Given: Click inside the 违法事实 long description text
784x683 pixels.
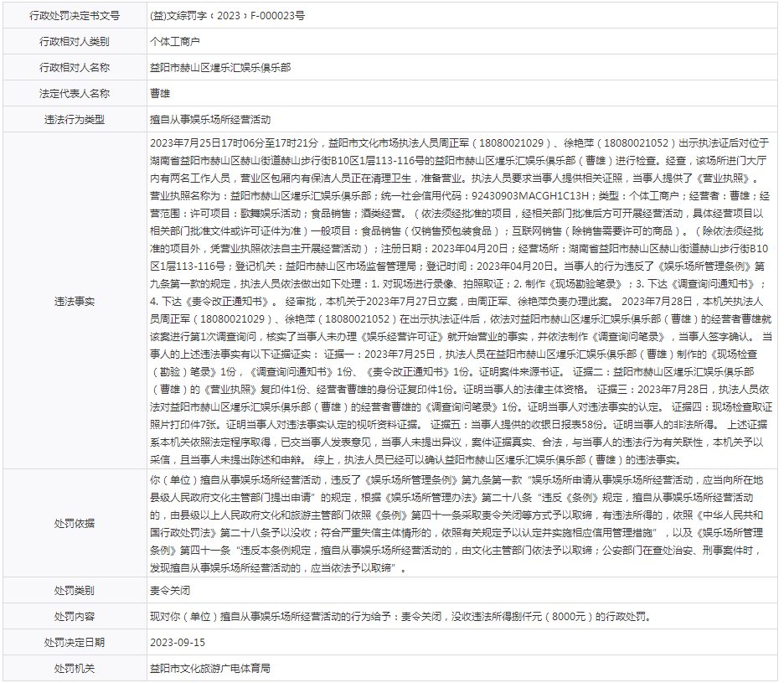Looking at the screenshot, I should [x=459, y=301].
